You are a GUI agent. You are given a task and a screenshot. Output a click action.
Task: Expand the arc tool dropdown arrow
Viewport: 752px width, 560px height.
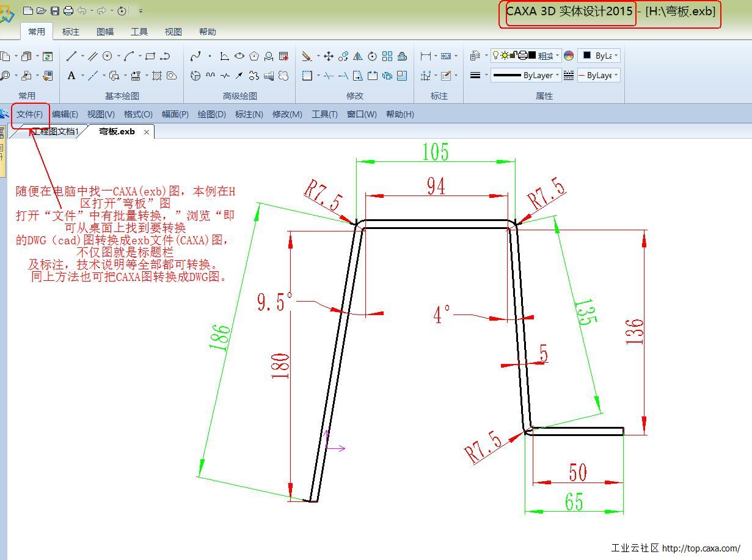pos(140,56)
